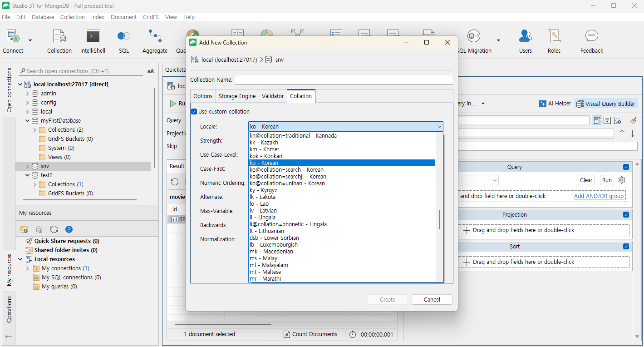Click the add shared folder icon
The image size is (644, 347).
[24, 229]
